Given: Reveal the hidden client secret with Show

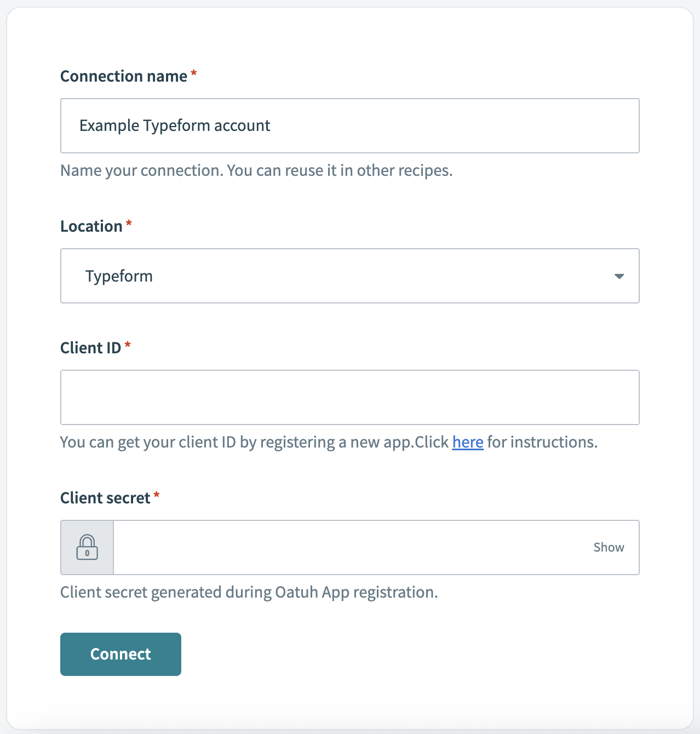Looking at the screenshot, I should pyautogui.click(x=609, y=547).
